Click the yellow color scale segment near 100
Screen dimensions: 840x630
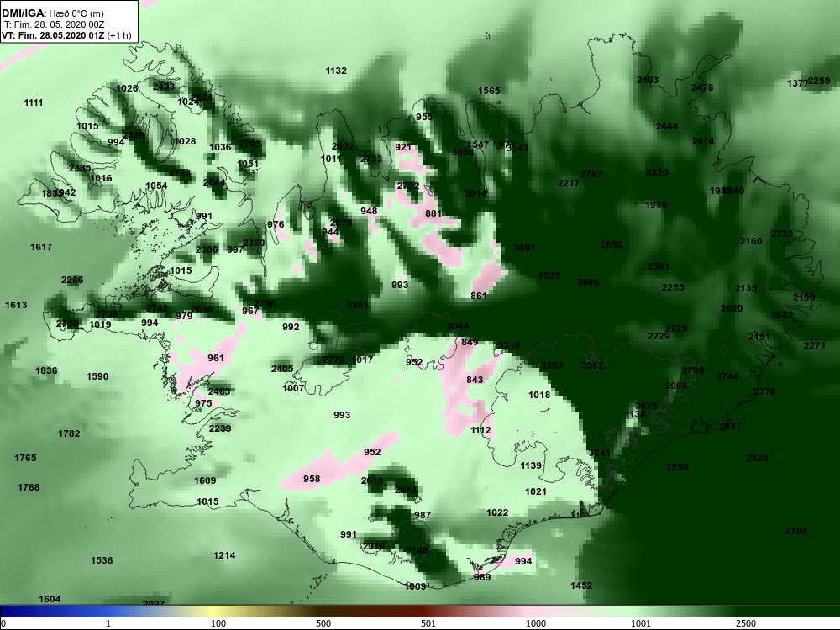click(214, 612)
